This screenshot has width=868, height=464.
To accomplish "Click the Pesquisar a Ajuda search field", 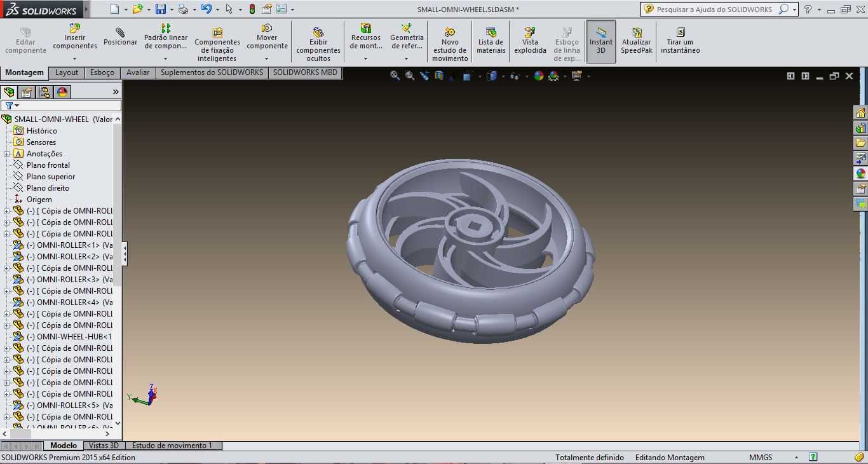I will pyautogui.click(x=715, y=10).
